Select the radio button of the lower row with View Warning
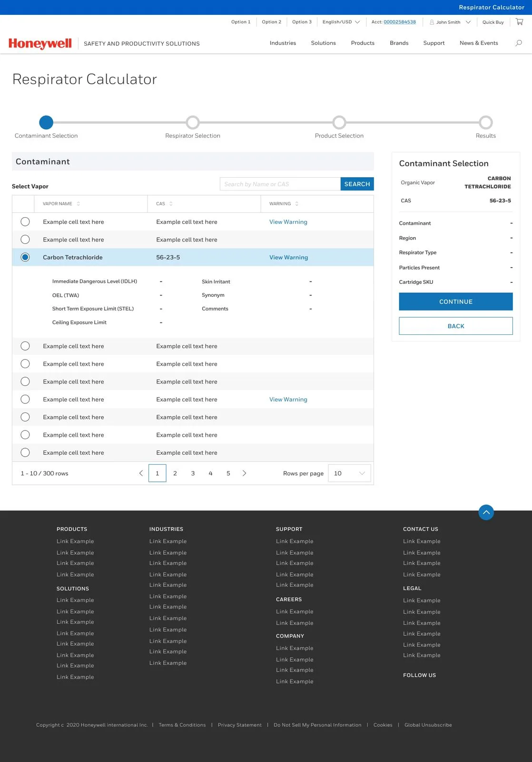This screenshot has height=762, width=532. 25,399
